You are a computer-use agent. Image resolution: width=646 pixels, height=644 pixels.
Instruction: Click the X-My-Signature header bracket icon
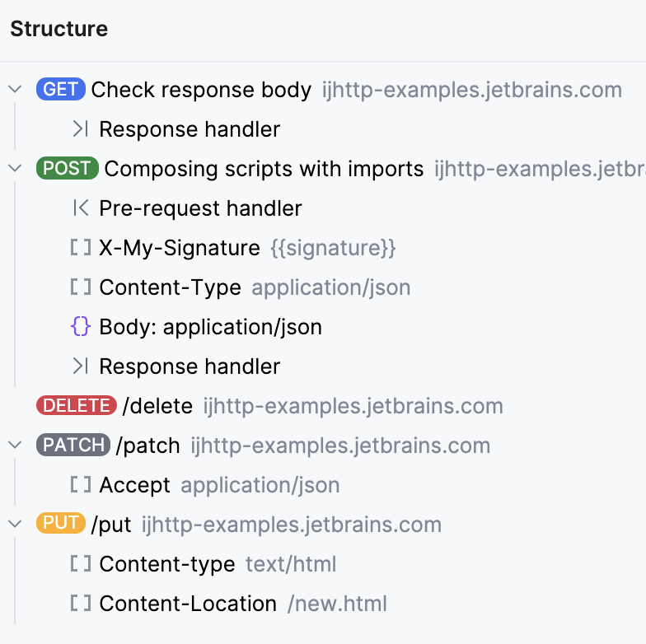point(80,248)
